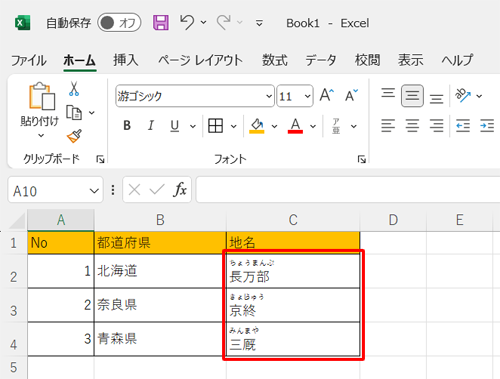Click the Save icon in title bar
Image resolution: width=500 pixels, height=379 pixels.
click(x=161, y=23)
